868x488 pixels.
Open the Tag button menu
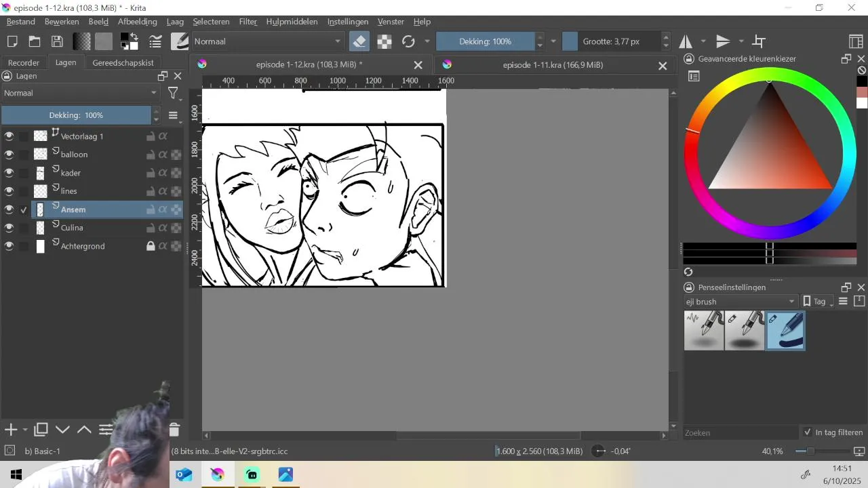click(818, 302)
